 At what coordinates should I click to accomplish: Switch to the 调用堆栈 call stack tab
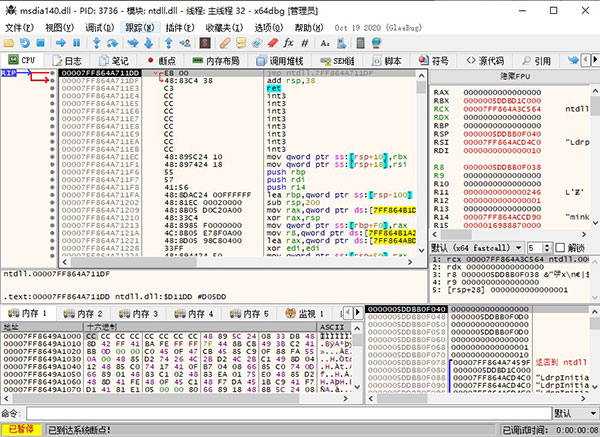(x=280, y=60)
